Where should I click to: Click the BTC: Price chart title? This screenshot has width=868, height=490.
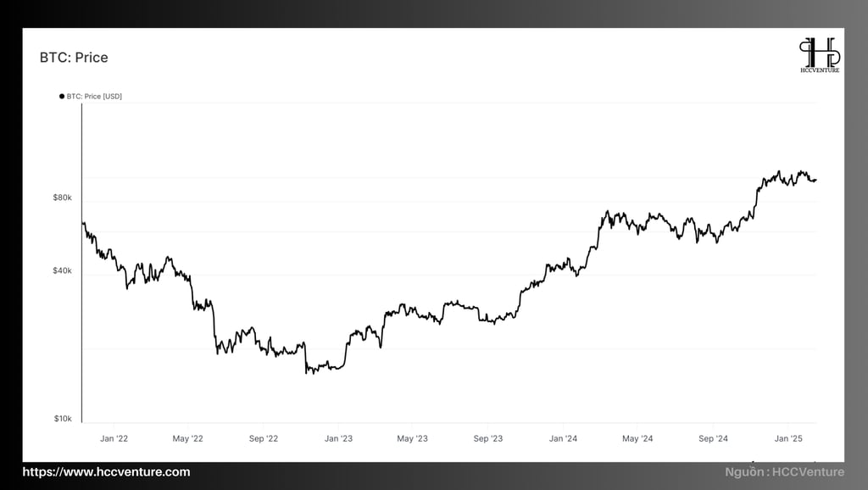74,58
